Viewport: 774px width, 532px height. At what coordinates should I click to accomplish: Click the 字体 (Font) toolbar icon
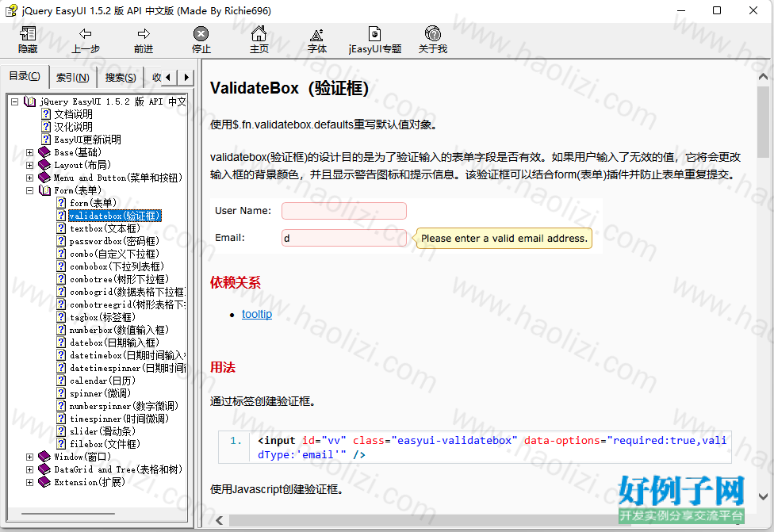pyautogui.click(x=316, y=35)
